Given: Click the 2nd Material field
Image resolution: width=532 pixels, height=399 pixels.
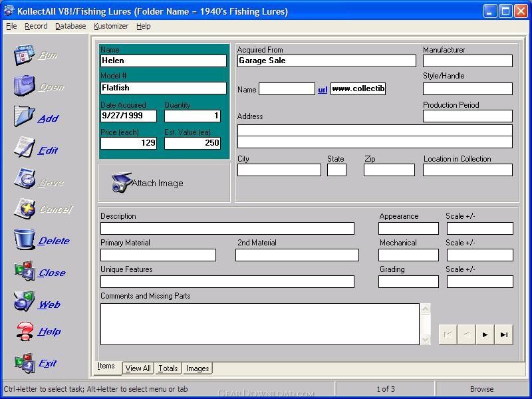Looking at the screenshot, I should point(297,255).
